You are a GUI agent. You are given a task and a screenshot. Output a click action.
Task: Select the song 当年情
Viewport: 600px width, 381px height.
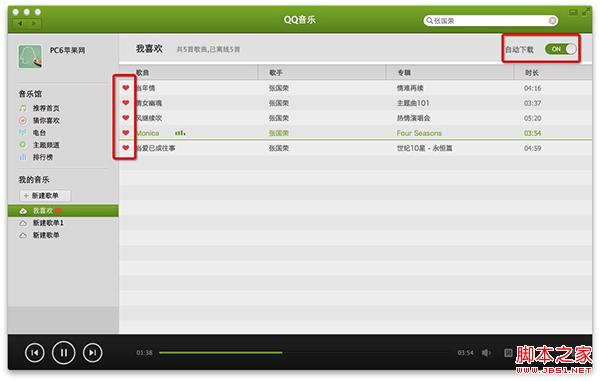coord(146,88)
